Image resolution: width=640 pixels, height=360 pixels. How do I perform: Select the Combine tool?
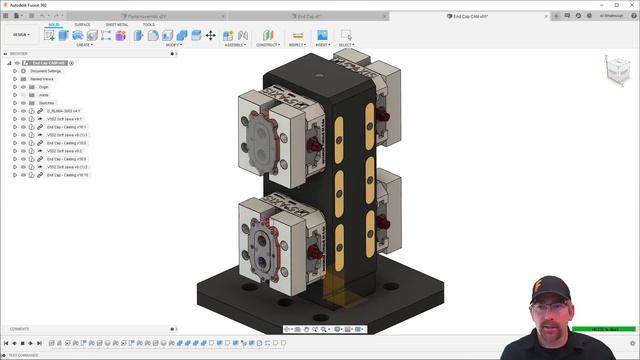coord(182,35)
